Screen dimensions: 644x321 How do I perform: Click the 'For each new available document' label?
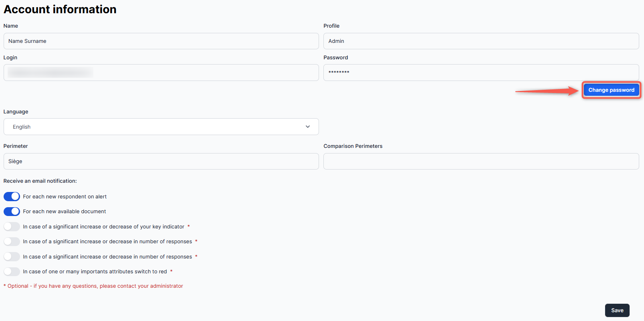click(65, 211)
